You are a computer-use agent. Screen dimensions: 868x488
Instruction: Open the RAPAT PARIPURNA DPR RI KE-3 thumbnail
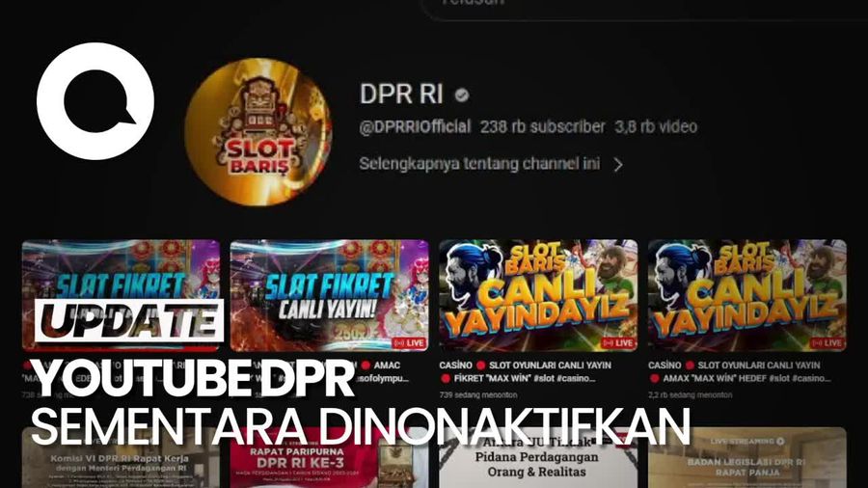(x=330, y=457)
